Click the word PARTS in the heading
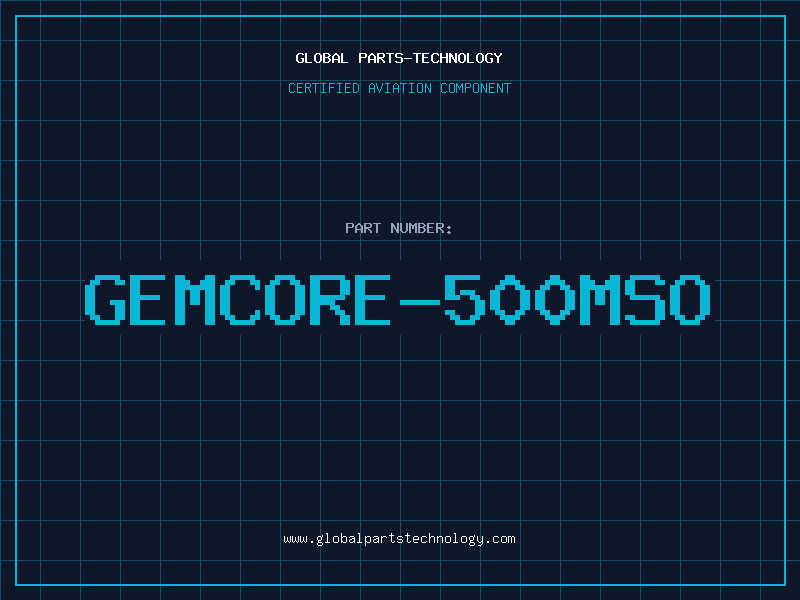The width and height of the screenshot is (800, 600). (382, 58)
